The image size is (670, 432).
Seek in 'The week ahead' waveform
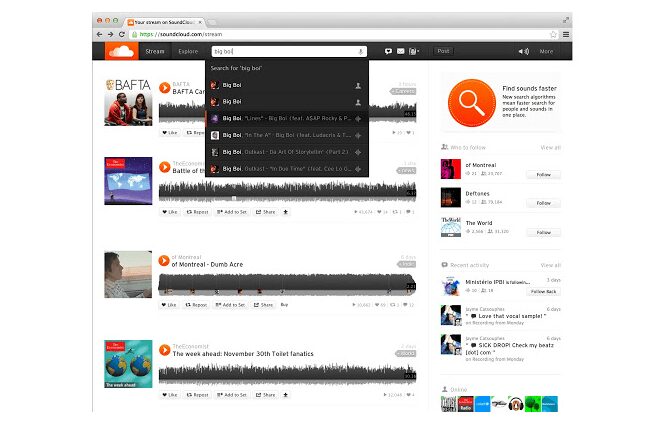(287, 374)
